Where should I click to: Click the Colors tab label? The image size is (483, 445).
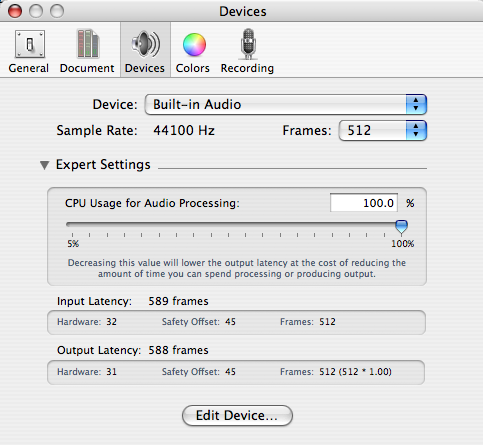pyautogui.click(x=193, y=68)
